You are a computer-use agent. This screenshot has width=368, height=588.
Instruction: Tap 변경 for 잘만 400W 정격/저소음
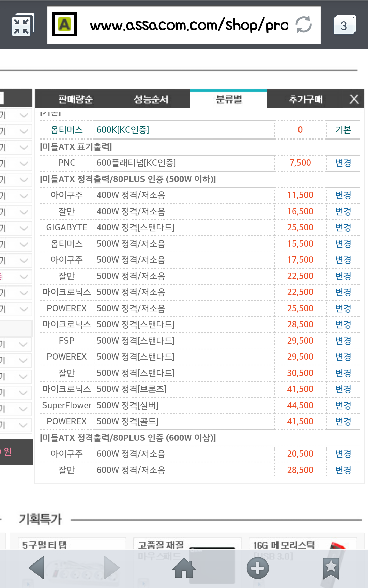[343, 211]
